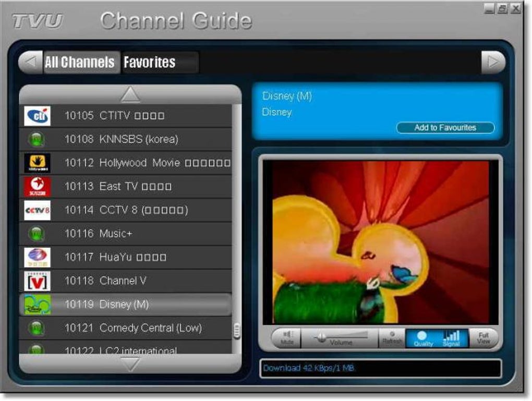Click the green icon beside Comedy Central

point(37,328)
